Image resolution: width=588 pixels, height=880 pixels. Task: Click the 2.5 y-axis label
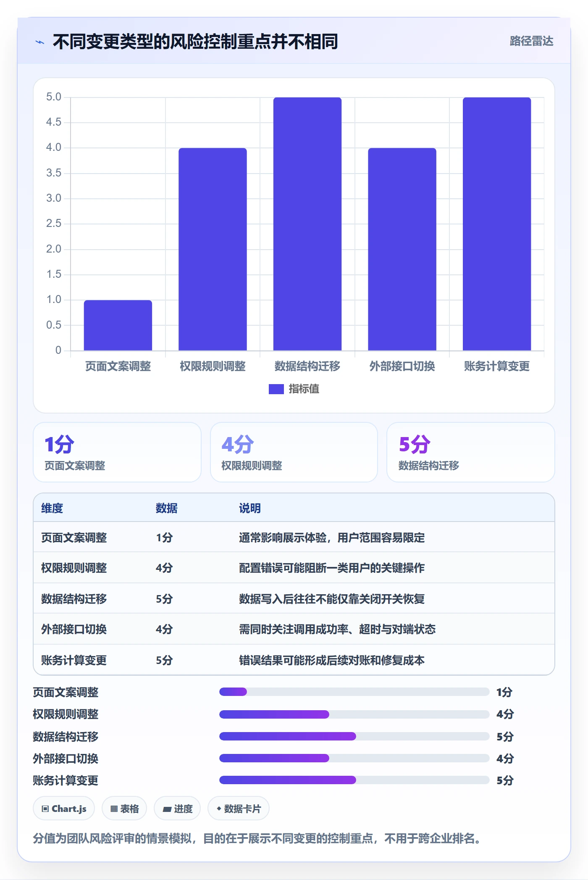click(54, 224)
